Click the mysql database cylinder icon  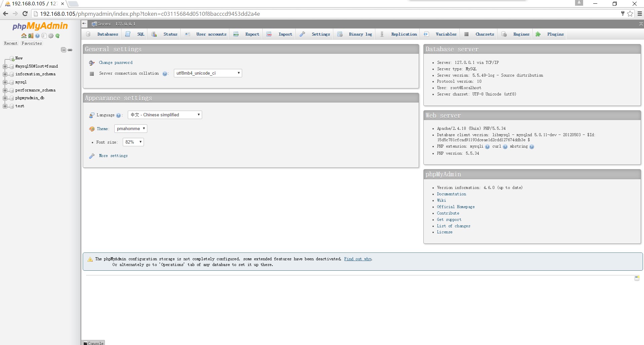12,82
